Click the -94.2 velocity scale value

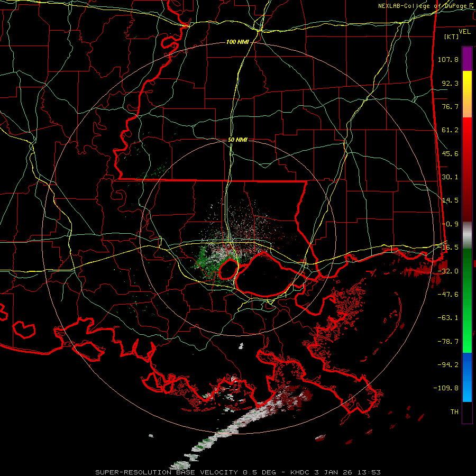[448, 365]
